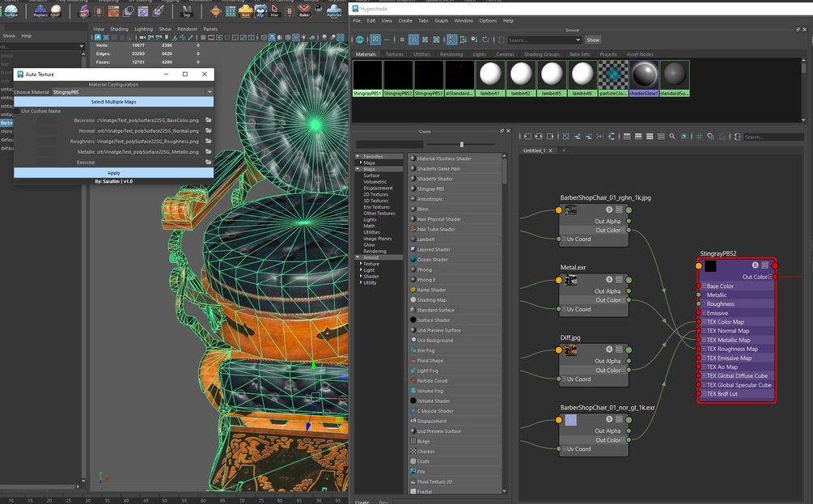Select the Stingray PBS entry in the Create list
Image resolution: width=813 pixels, height=504 pixels.
(430, 188)
